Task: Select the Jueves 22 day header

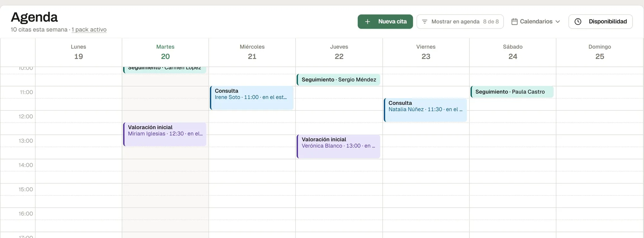Action: coord(339,52)
